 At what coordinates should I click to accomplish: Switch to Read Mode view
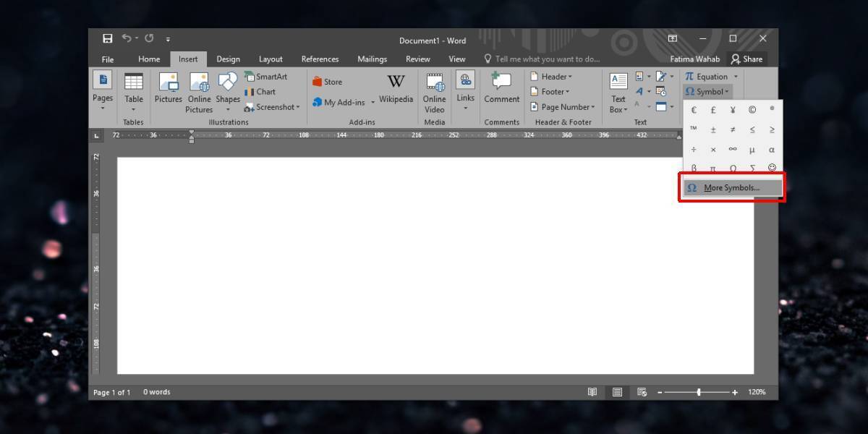(x=592, y=392)
